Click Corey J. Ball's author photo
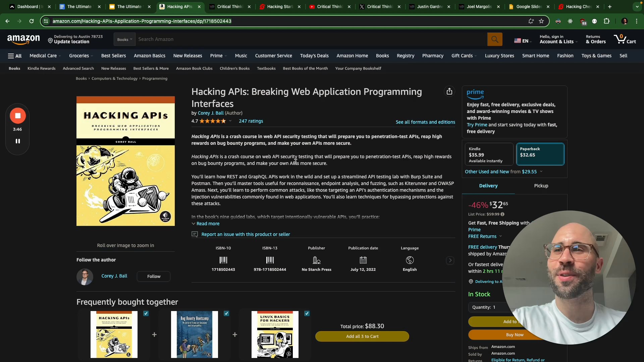The height and width of the screenshot is (362, 644). tap(85, 277)
